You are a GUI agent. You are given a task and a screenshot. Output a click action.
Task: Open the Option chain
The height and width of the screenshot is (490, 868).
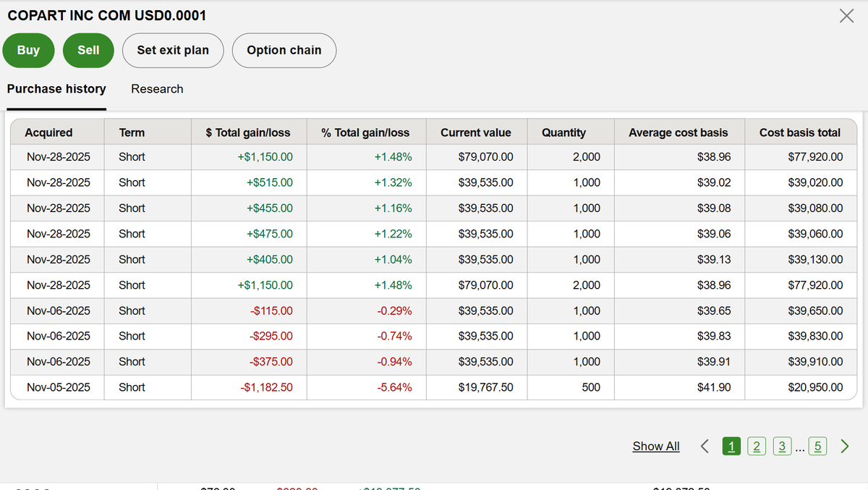click(x=284, y=51)
